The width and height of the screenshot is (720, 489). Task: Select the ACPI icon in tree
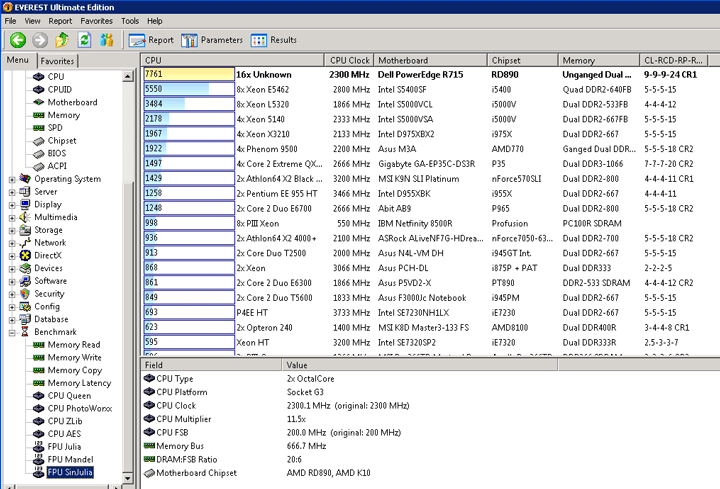pyautogui.click(x=39, y=166)
